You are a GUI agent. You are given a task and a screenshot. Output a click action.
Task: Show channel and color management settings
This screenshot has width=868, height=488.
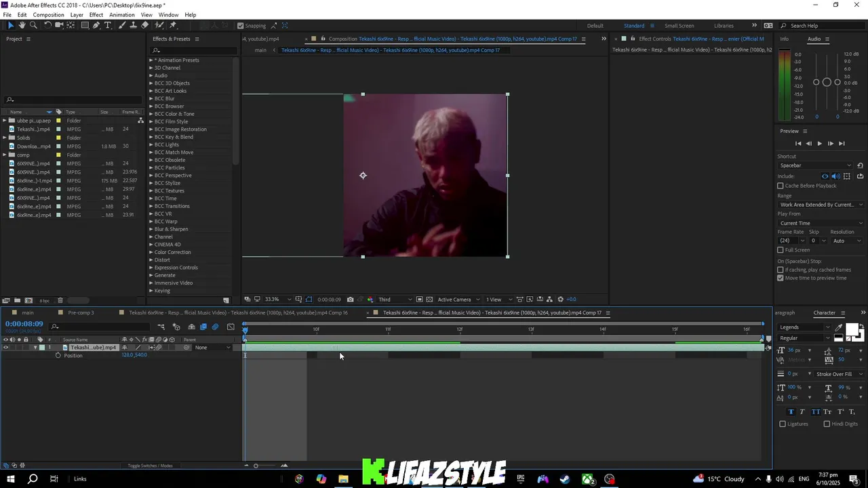(x=370, y=300)
